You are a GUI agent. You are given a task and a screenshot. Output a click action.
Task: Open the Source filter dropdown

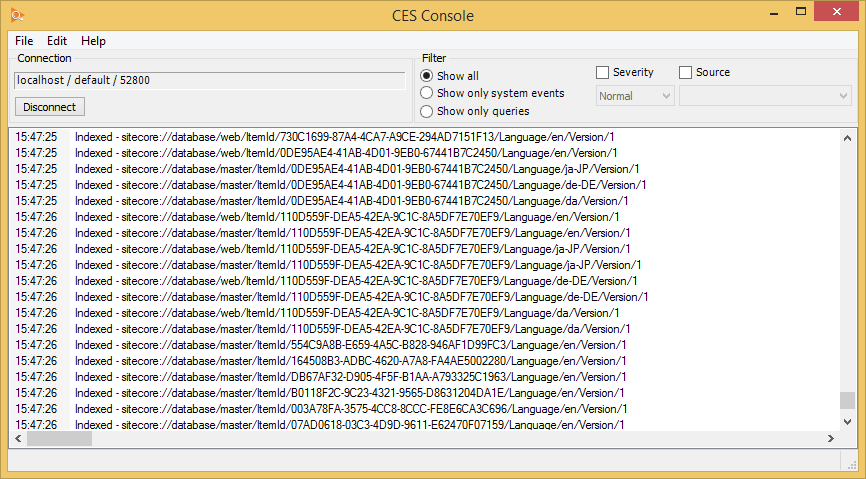click(765, 96)
